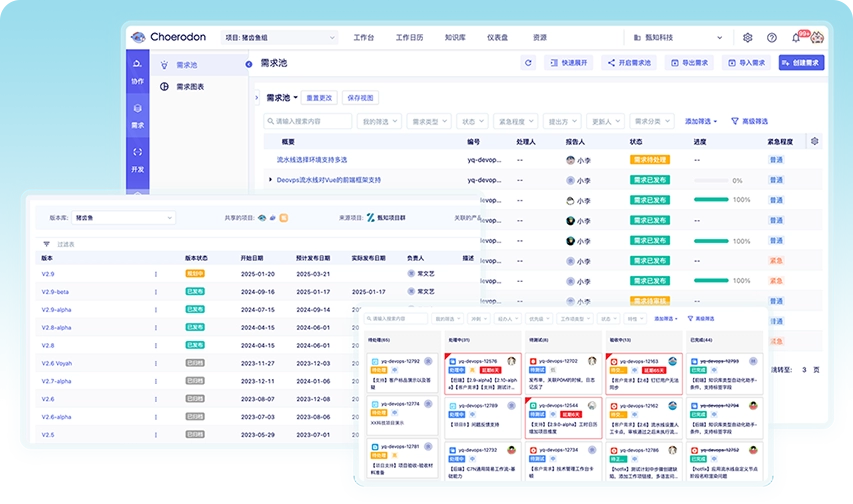Open the 提出方 filter dropdown

click(562, 121)
